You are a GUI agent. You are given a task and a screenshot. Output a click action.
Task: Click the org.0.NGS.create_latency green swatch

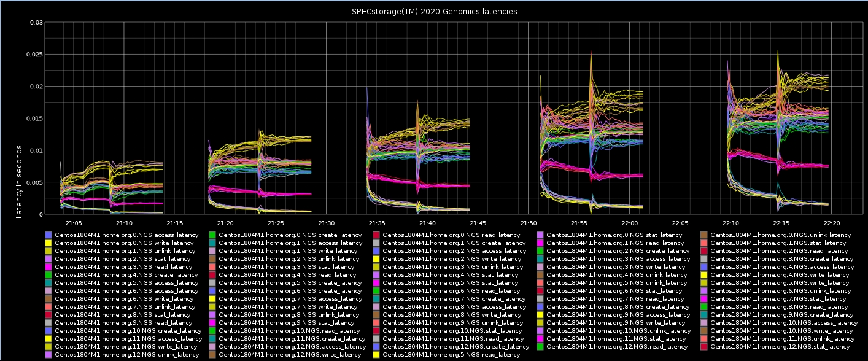(x=212, y=235)
